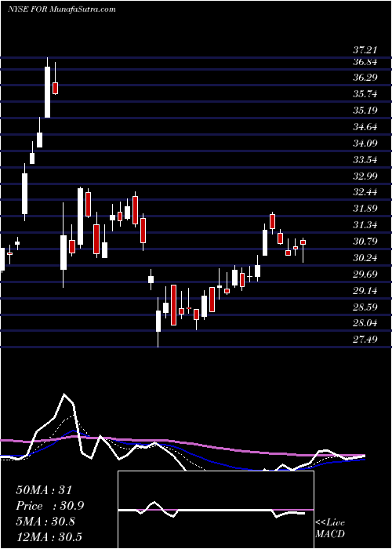This screenshot has width=392, height=549.
Task: Click the 29.14 price axis label
Action: tap(365, 291)
